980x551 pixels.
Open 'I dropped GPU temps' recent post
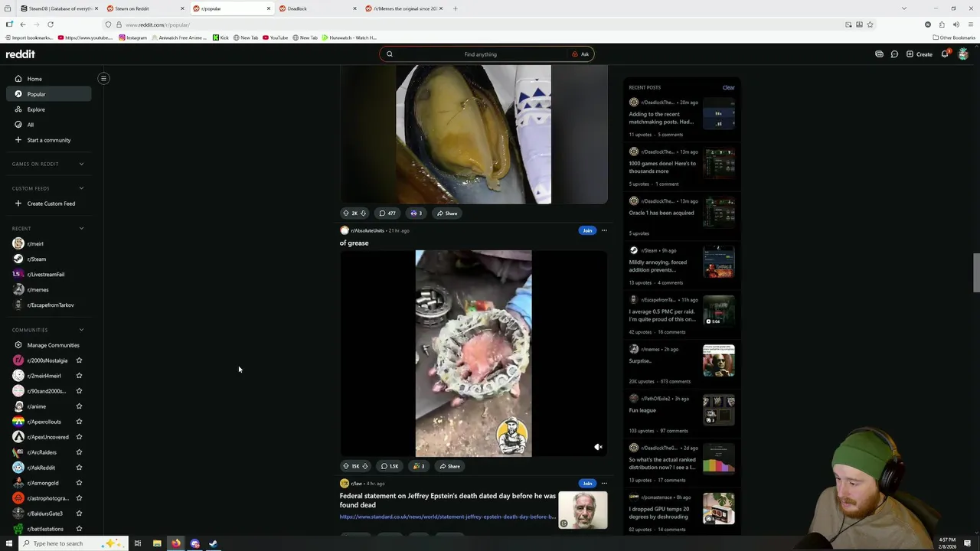(659, 513)
